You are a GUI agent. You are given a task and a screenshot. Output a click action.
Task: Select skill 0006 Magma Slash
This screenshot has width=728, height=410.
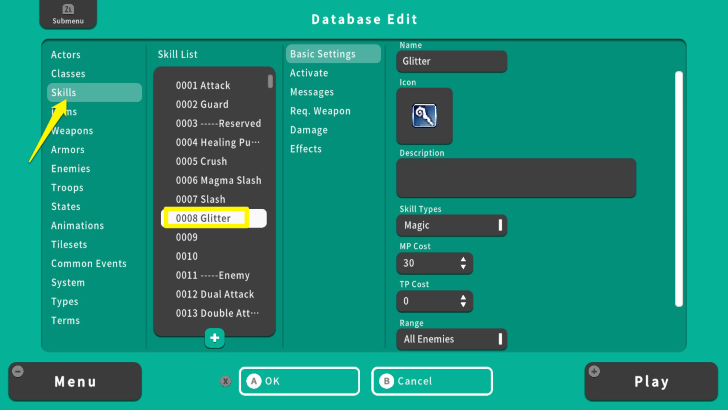point(214,181)
